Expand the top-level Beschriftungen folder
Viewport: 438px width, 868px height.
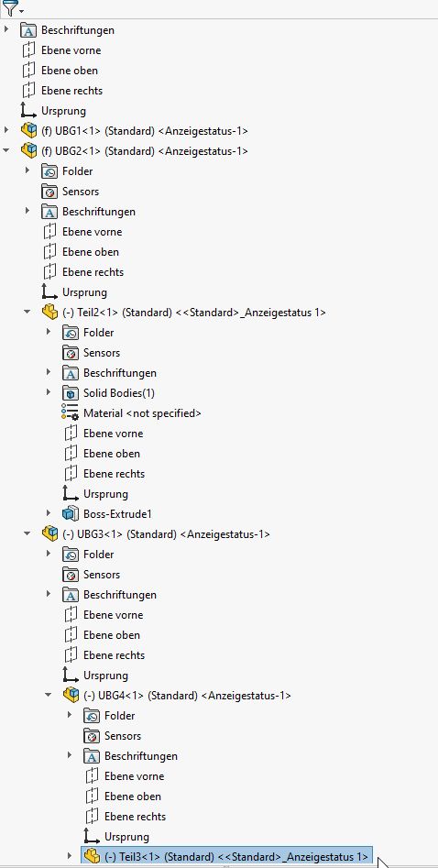pyautogui.click(x=6, y=30)
